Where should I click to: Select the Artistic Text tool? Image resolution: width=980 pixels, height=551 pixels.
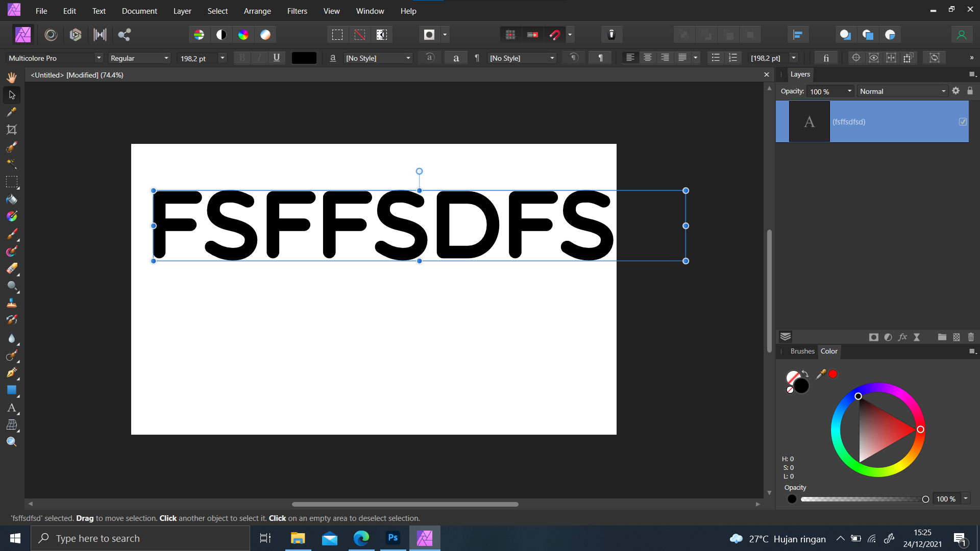(12, 408)
